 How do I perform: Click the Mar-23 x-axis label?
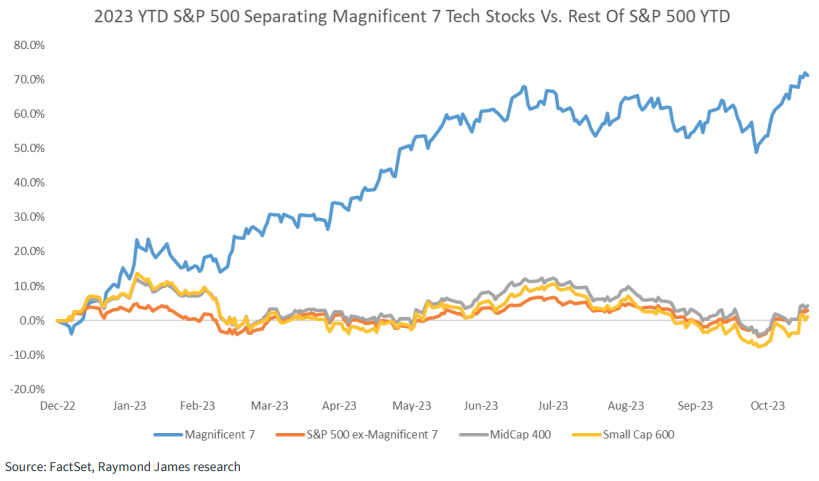tap(268, 406)
